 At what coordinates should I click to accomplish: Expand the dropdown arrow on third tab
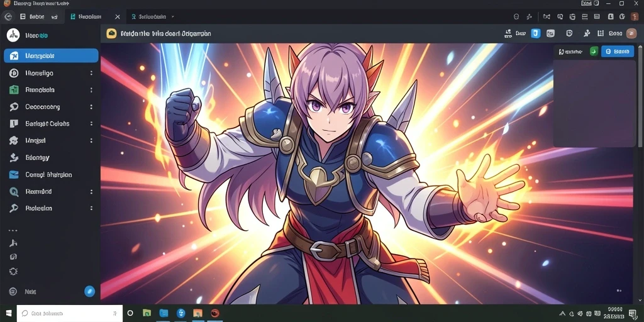point(172,17)
